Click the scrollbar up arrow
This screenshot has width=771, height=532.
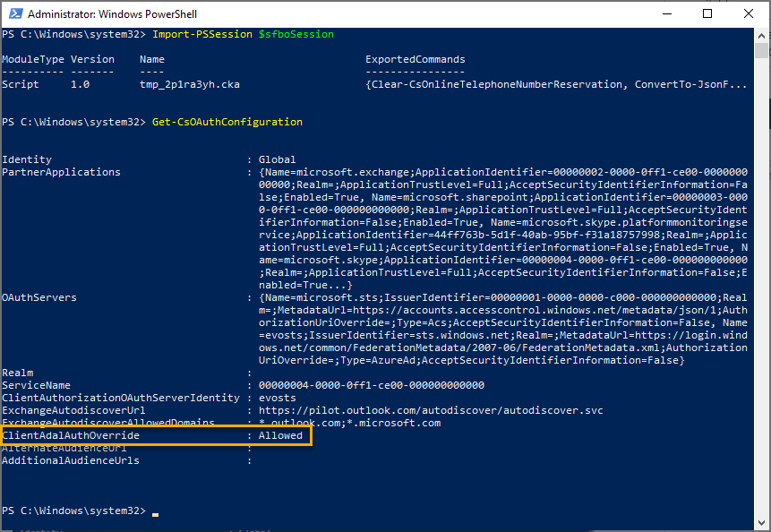pyautogui.click(x=762, y=33)
